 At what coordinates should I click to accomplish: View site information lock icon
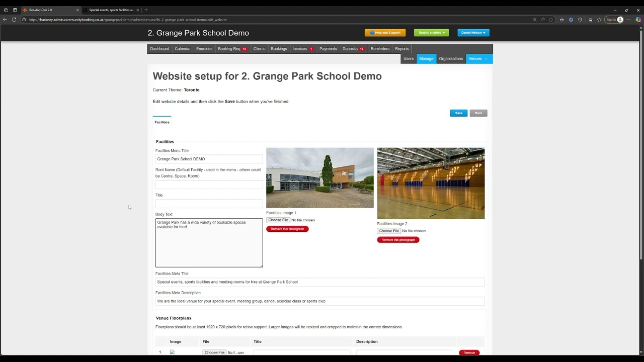point(24,20)
